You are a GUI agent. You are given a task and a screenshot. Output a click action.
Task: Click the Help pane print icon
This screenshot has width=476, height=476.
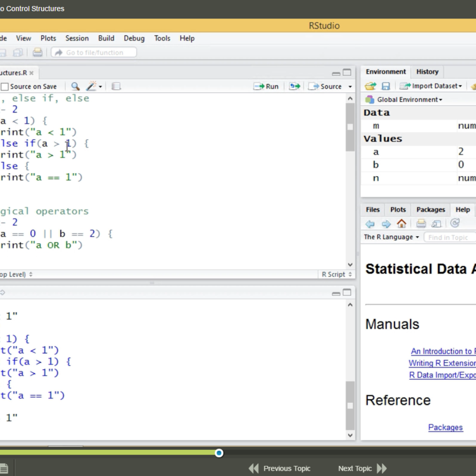pyautogui.click(x=421, y=224)
